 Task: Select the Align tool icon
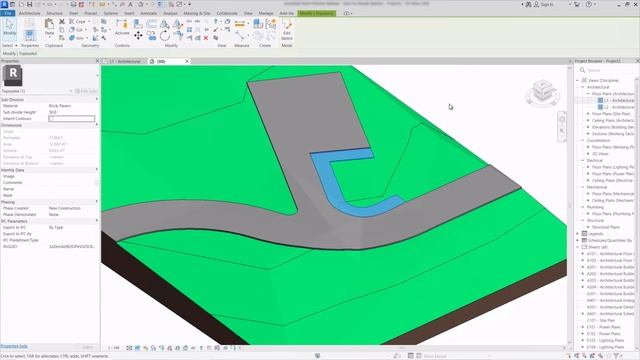click(x=138, y=24)
